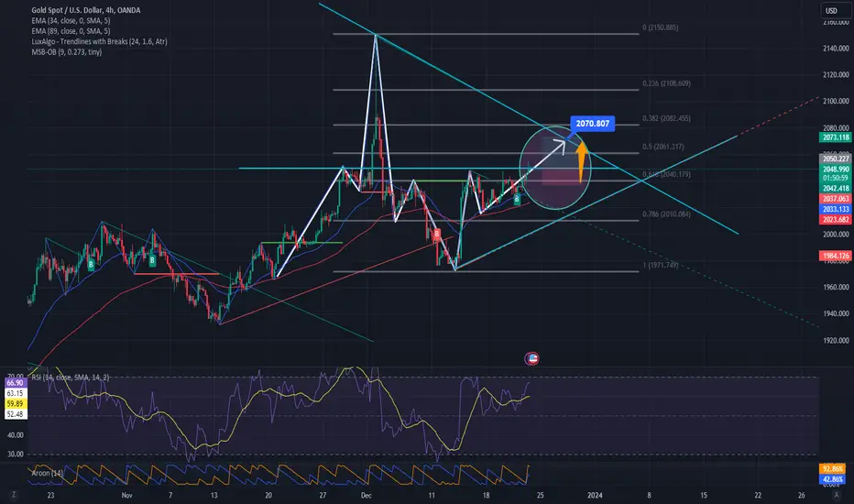Click the Gold Spot / U.S. Dollar title
This screenshot has height=504, width=854.
[85, 10]
